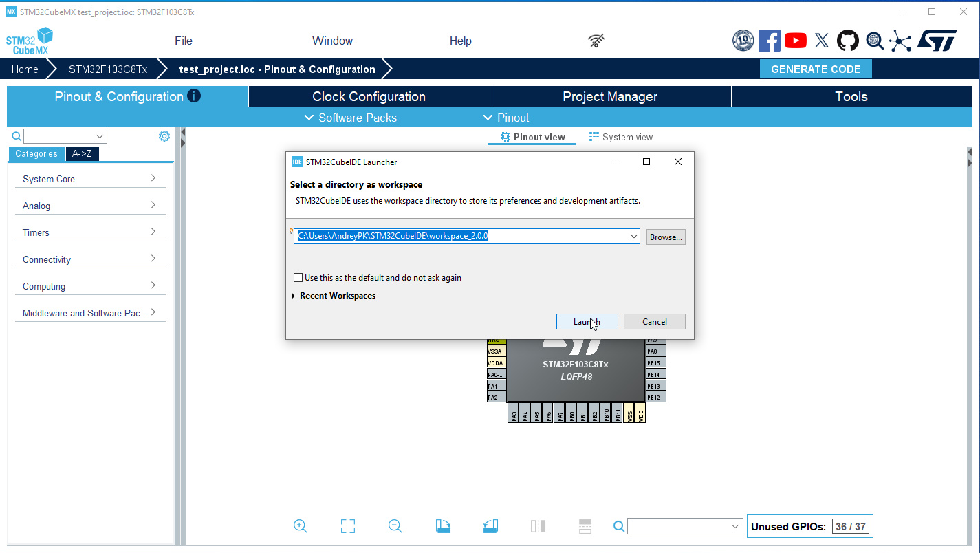Screen dimensions: 980x553
Task: Switch to Clock Configuration tab
Action: [369, 96]
